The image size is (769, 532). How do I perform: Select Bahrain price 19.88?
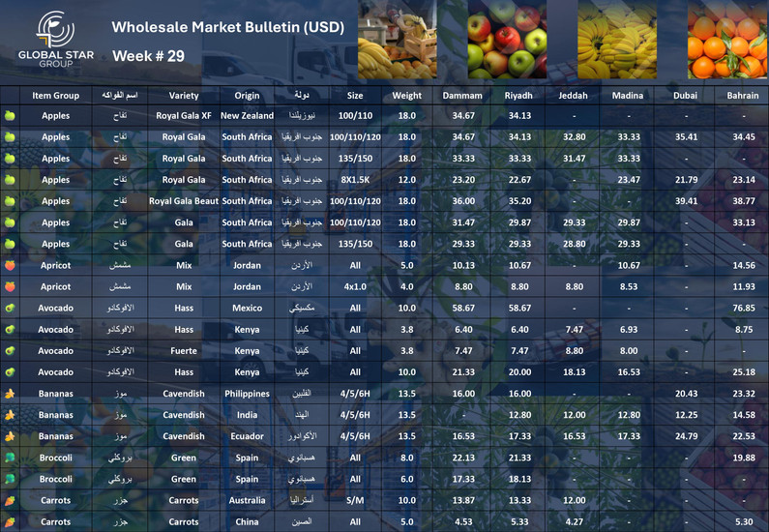pos(744,458)
